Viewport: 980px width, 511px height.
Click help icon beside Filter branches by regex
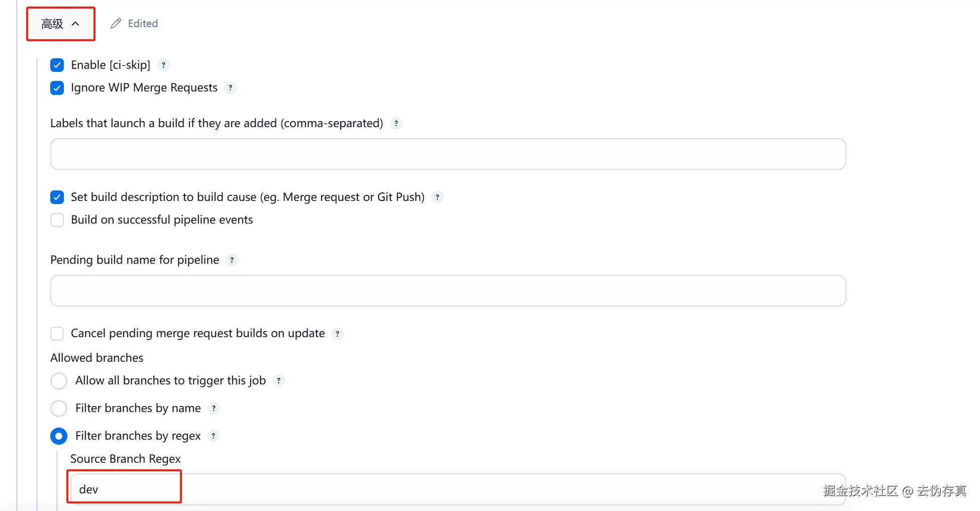click(x=213, y=436)
